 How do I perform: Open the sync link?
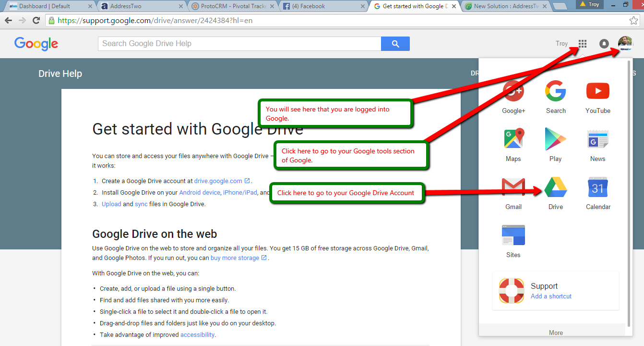pos(141,204)
